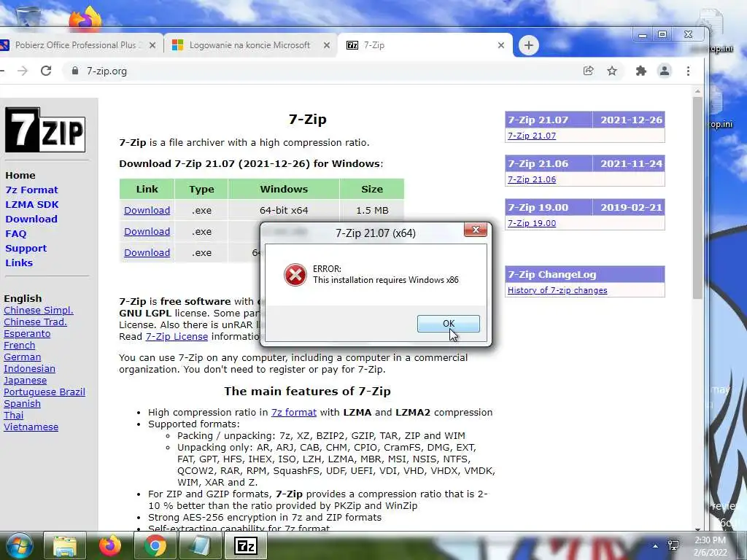Open the 7z format link in features list
The image size is (747, 560).
click(x=294, y=413)
